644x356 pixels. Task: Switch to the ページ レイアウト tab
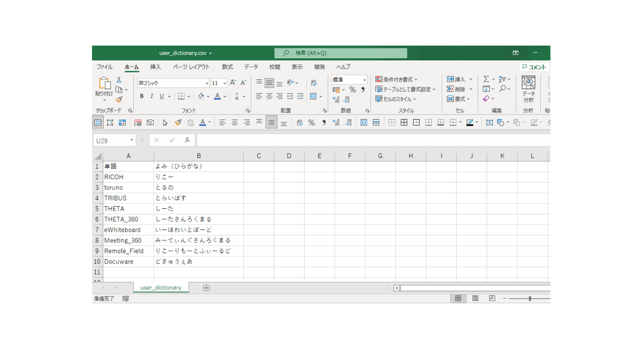tap(191, 67)
